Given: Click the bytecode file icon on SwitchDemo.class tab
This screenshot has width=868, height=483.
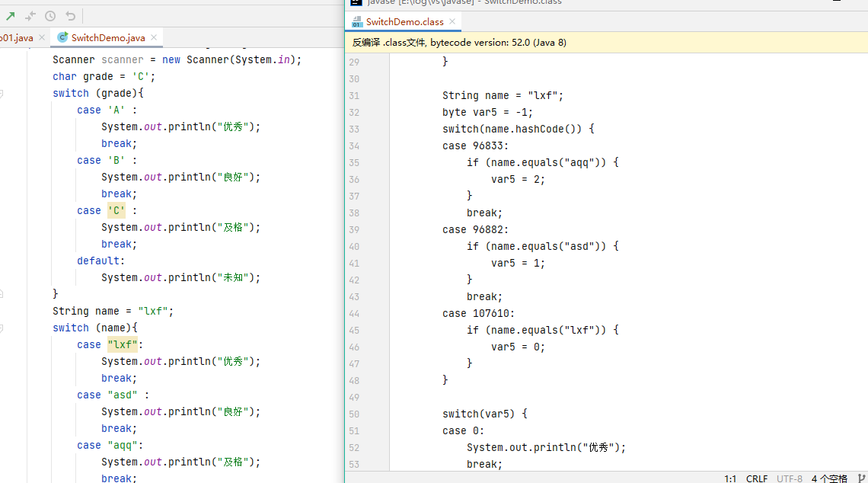Looking at the screenshot, I should click(357, 21).
